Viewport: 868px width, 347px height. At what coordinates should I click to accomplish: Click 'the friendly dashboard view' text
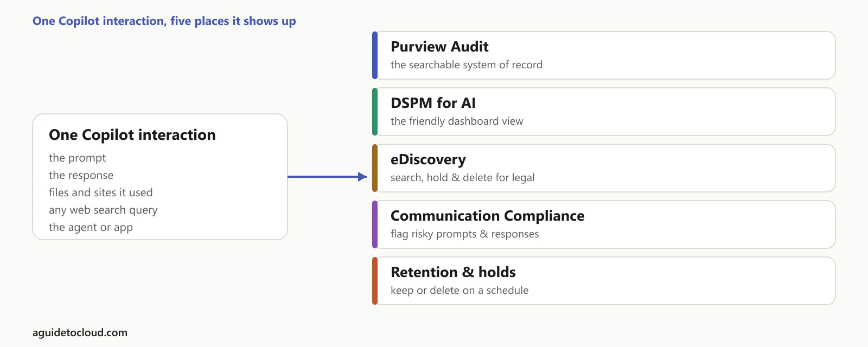[457, 121]
